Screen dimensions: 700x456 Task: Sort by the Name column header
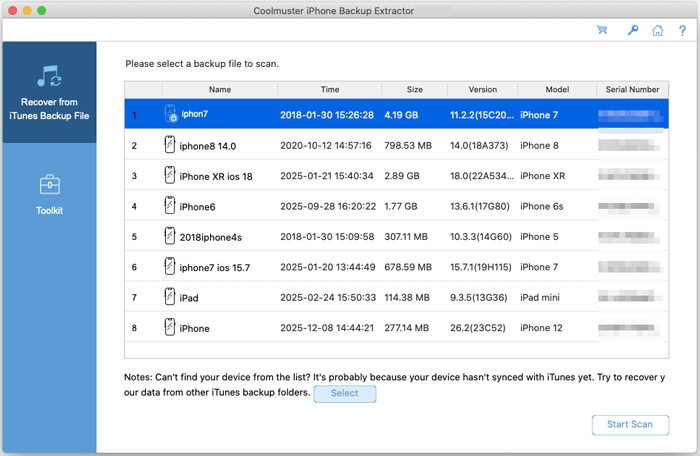(220, 89)
